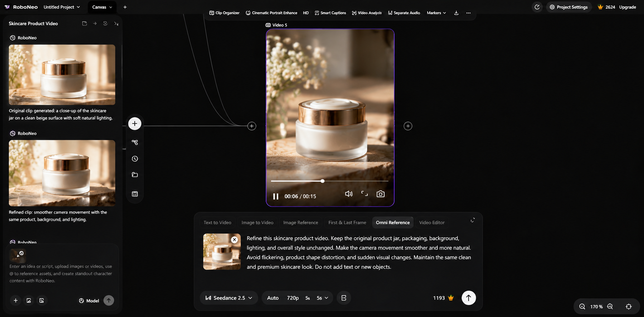The width and height of the screenshot is (644, 317).
Task: Open the history clock icon in the side toolbar
Action: coord(135,159)
